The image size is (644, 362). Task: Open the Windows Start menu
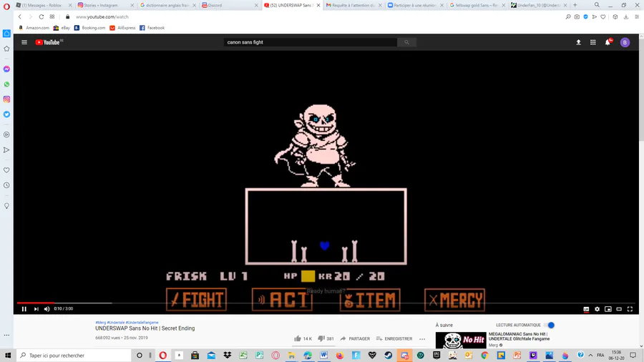pyautogui.click(x=8, y=355)
